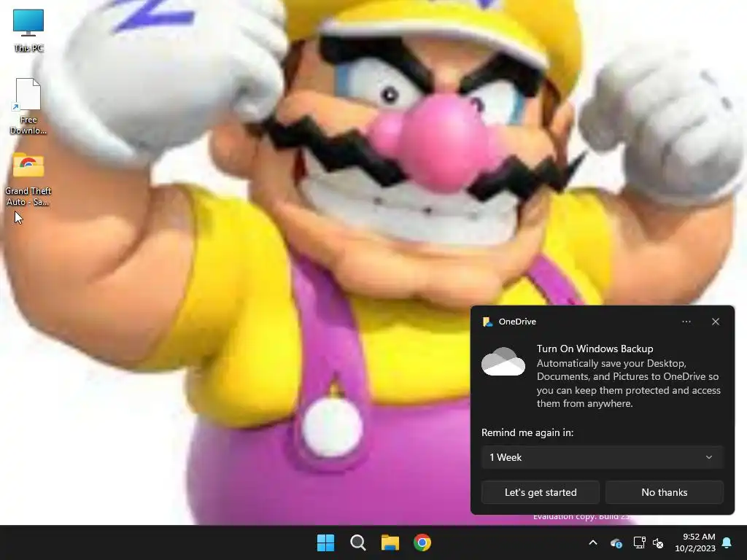Select the Free Download shortcut icon
747x560 pixels.
(28, 106)
